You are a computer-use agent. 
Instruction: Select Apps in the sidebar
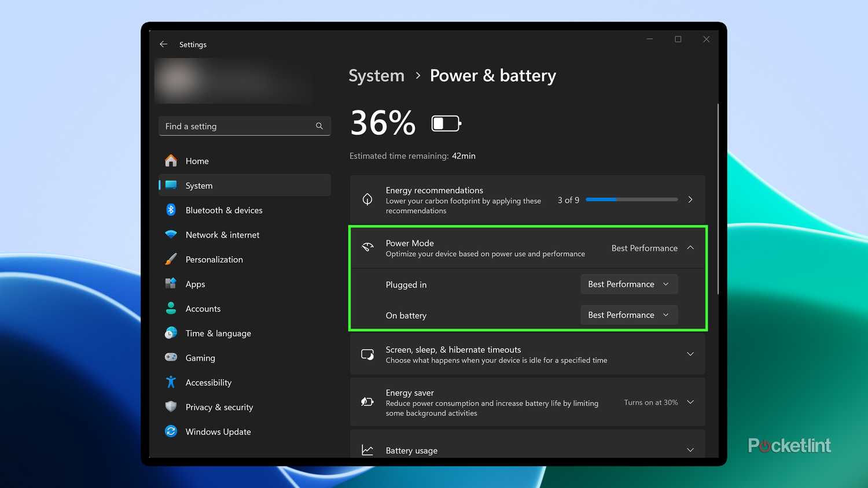pyautogui.click(x=196, y=284)
